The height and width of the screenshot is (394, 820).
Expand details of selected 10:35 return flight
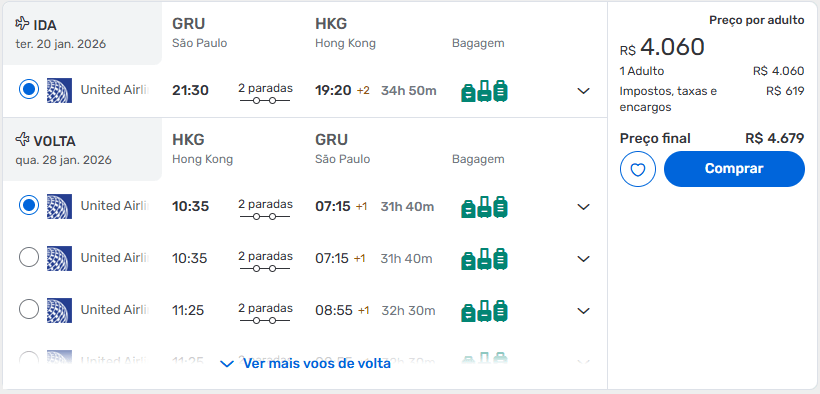click(583, 207)
